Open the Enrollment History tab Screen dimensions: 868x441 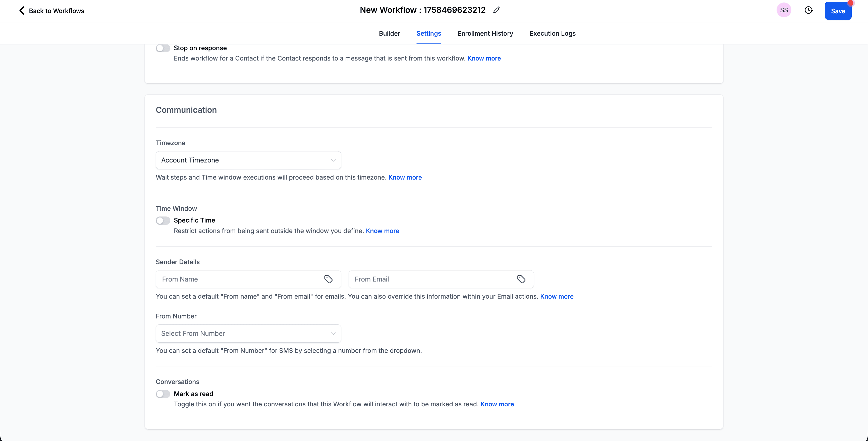click(x=485, y=33)
